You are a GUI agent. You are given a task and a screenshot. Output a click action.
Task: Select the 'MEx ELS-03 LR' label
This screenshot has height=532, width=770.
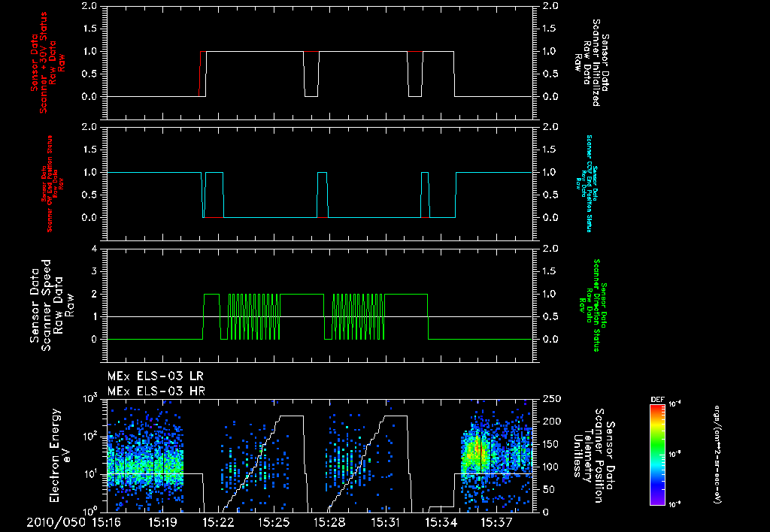[x=155, y=376]
